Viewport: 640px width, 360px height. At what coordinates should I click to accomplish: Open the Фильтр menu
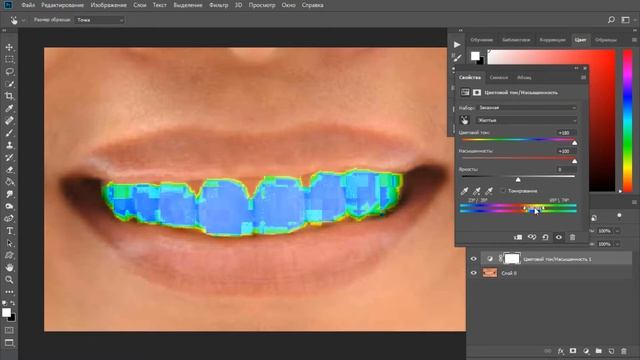(x=218, y=5)
